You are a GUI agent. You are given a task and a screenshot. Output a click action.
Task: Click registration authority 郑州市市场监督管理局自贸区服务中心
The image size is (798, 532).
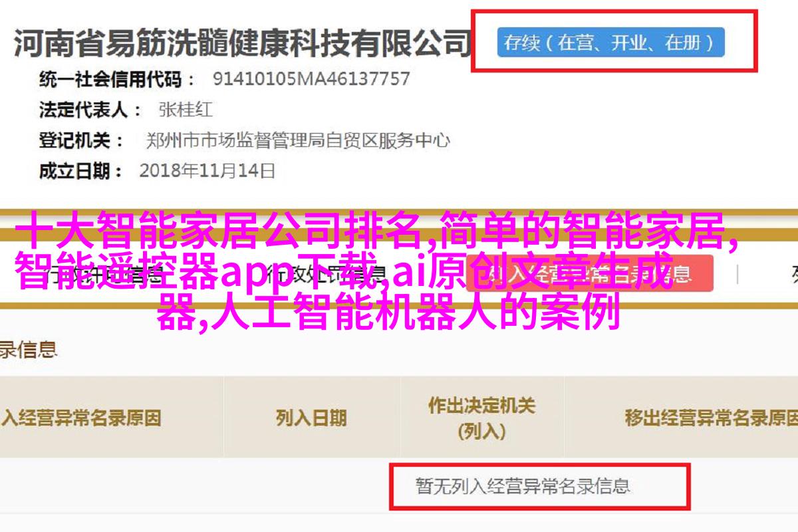[298, 140]
